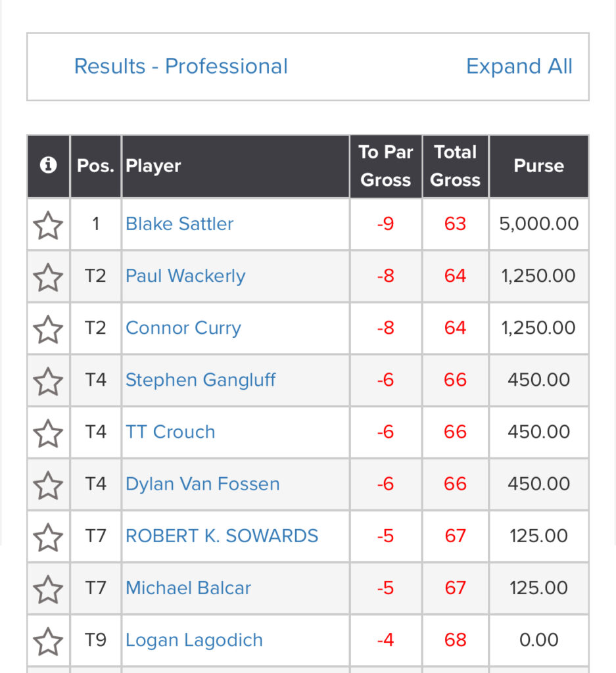Mark Connor Curry as favorite
The width and height of the screenshot is (616, 673).
click(48, 329)
